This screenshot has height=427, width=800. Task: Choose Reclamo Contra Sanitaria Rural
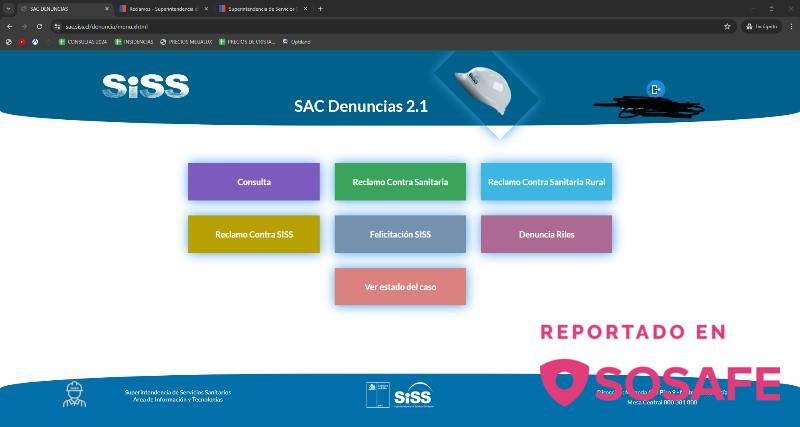[x=546, y=182]
